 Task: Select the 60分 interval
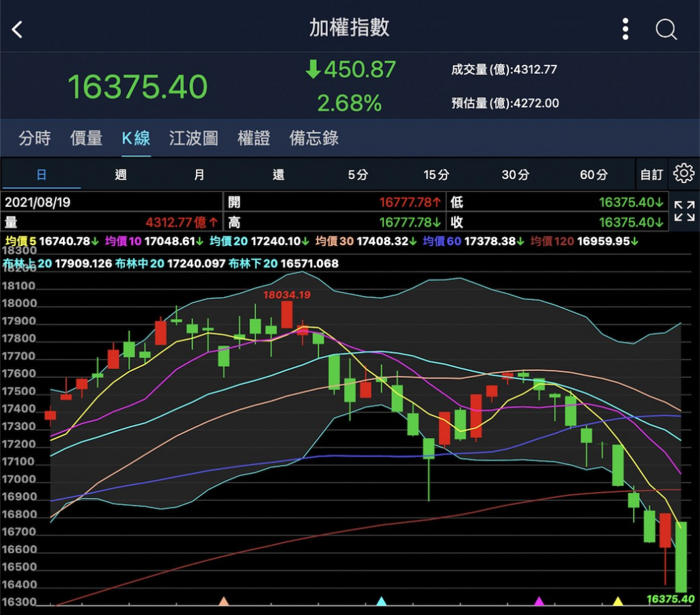[593, 175]
